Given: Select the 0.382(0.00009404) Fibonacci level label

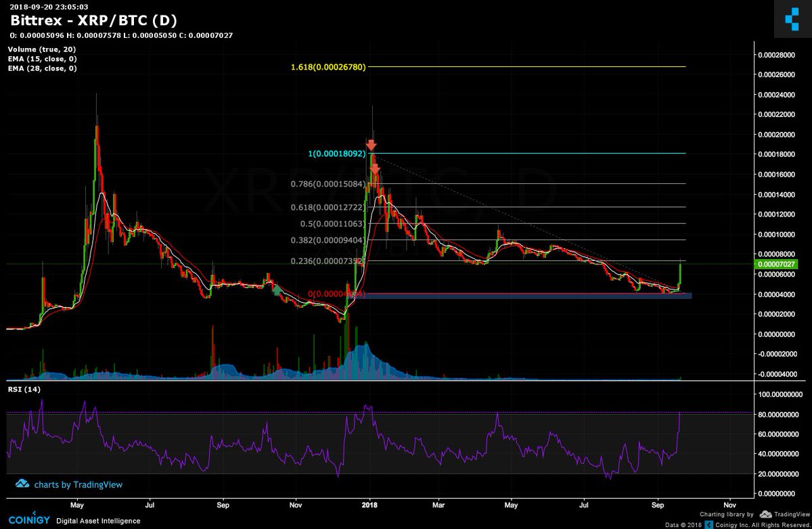Looking at the screenshot, I should pyautogui.click(x=329, y=240).
